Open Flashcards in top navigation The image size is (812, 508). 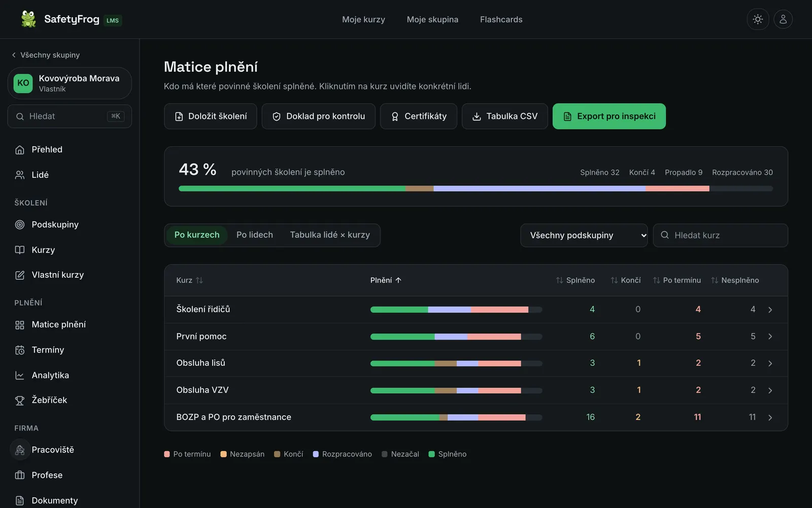tap(501, 19)
